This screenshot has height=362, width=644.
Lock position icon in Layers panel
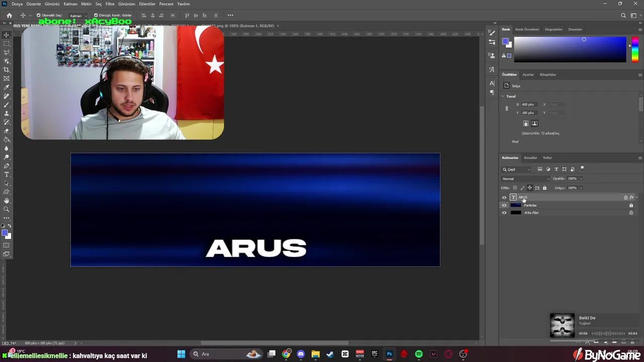tap(529, 188)
